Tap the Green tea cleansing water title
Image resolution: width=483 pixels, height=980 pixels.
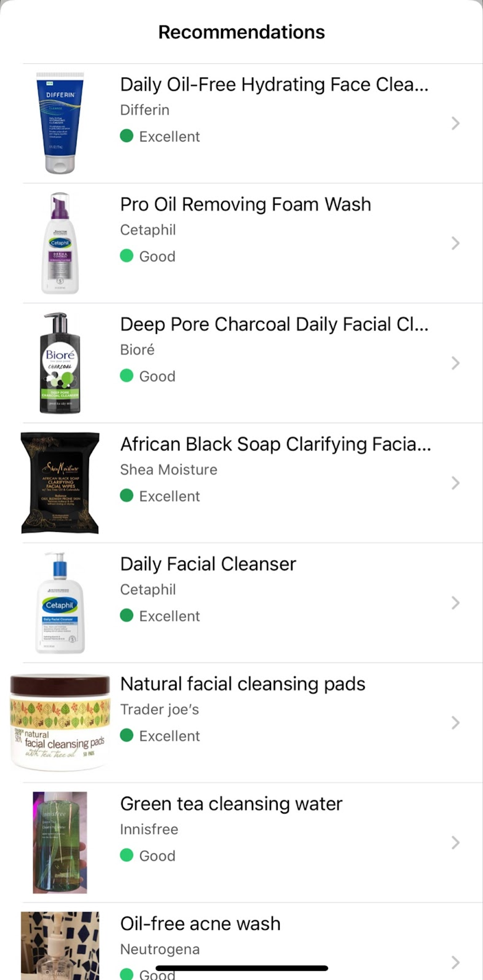231,804
